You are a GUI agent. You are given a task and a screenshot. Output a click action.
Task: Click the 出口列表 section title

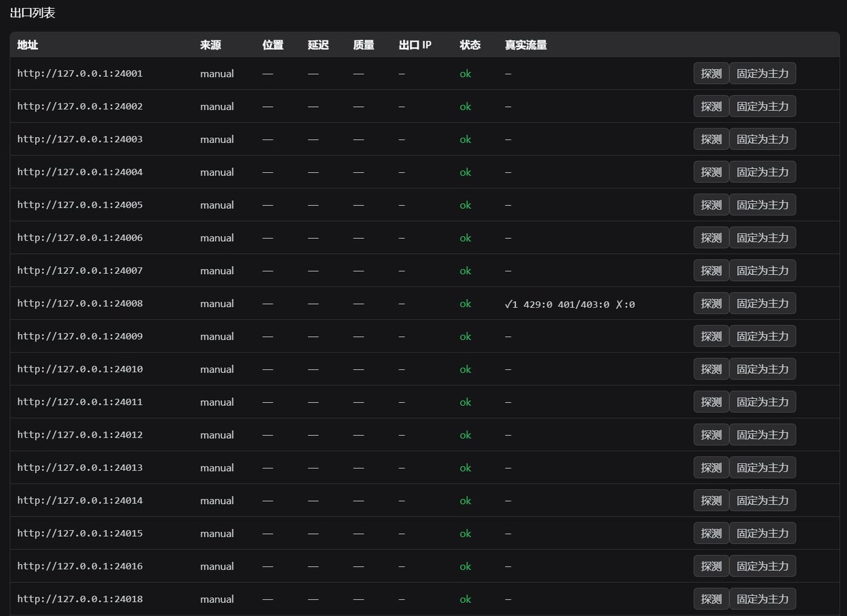click(33, 13)
